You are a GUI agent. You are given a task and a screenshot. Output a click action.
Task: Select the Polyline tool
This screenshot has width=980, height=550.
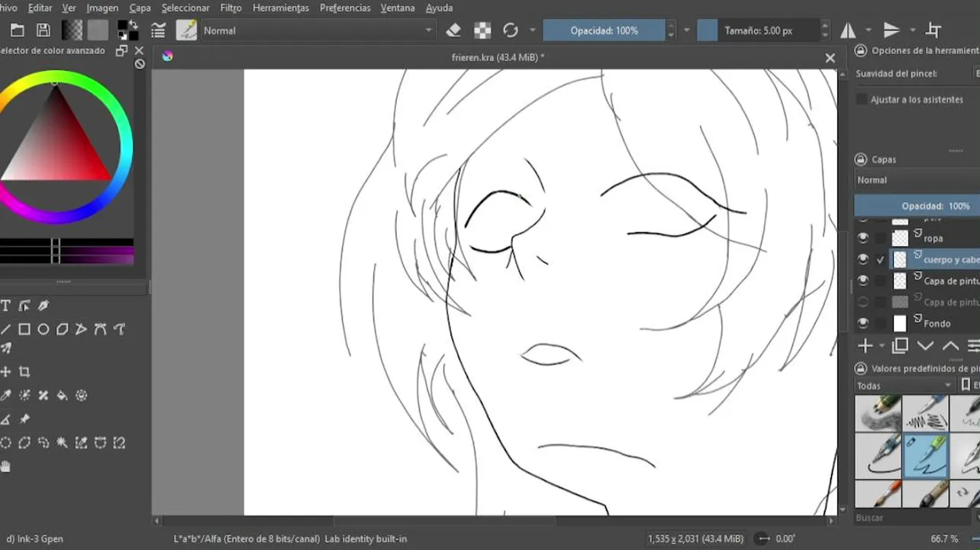(x=82, y=329)
